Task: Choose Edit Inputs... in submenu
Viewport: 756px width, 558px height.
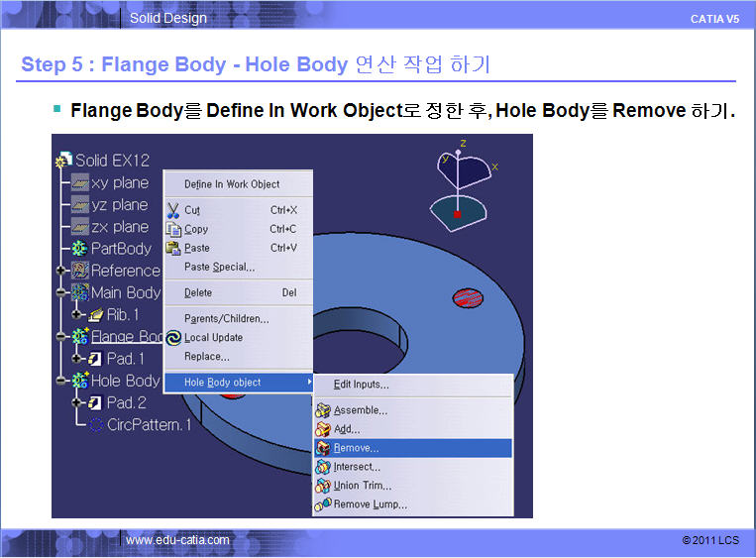Action: (361, 385)
